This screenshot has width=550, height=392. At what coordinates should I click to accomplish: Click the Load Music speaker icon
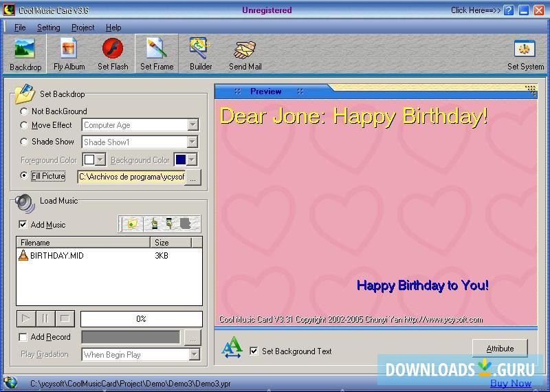pyautogui.click(x=25, y=202)
